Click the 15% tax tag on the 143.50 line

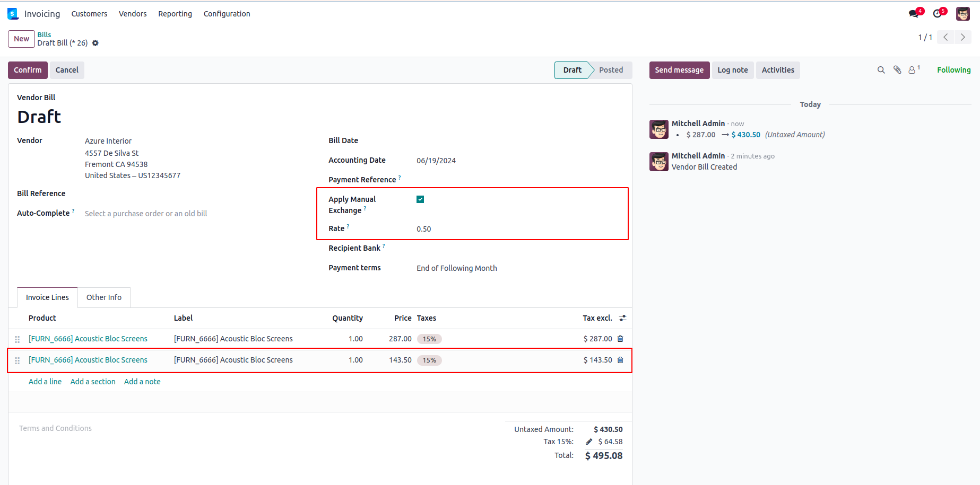[x=429, y=360]
